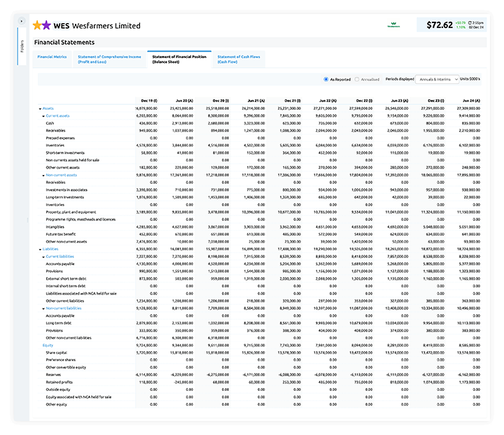The width and height of the screenshot is (504, 435).
Task: Collapse the Current liabilities group
Action: tap(43, 256)
